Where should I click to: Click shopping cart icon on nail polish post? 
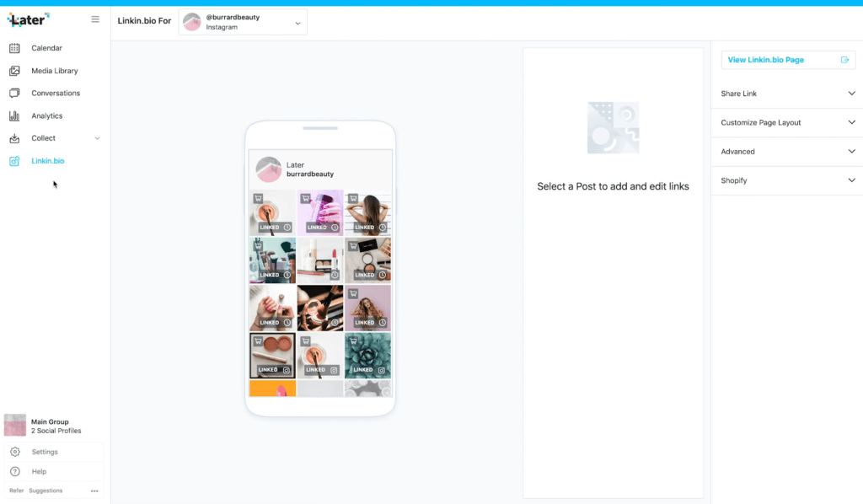pyautogui.click(x=305, y=199)
